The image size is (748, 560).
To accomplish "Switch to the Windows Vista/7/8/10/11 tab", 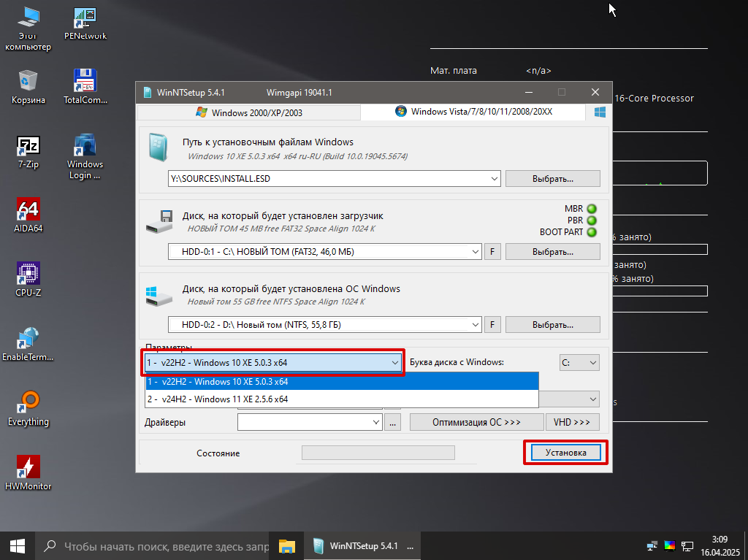I will point(473,112).
